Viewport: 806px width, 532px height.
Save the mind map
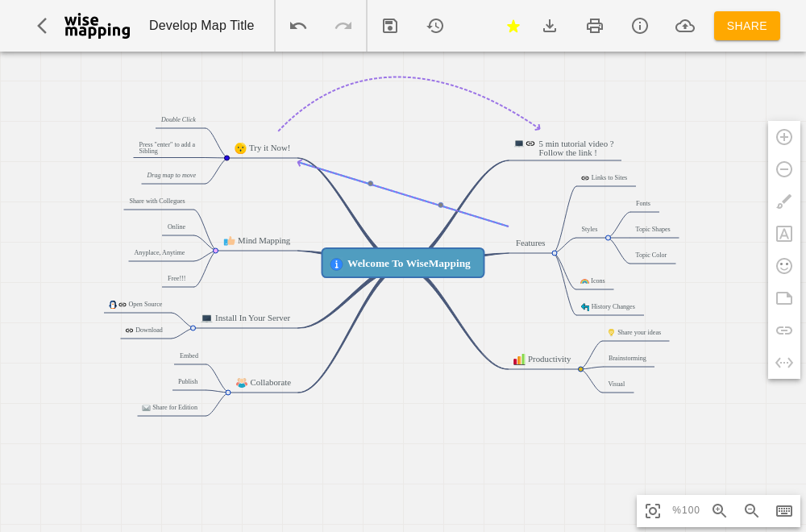click(390, 26)
